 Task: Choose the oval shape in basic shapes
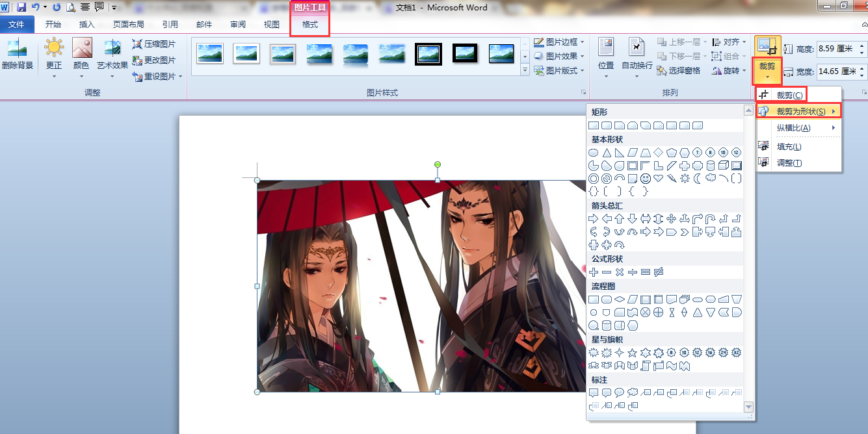(593, 153)
